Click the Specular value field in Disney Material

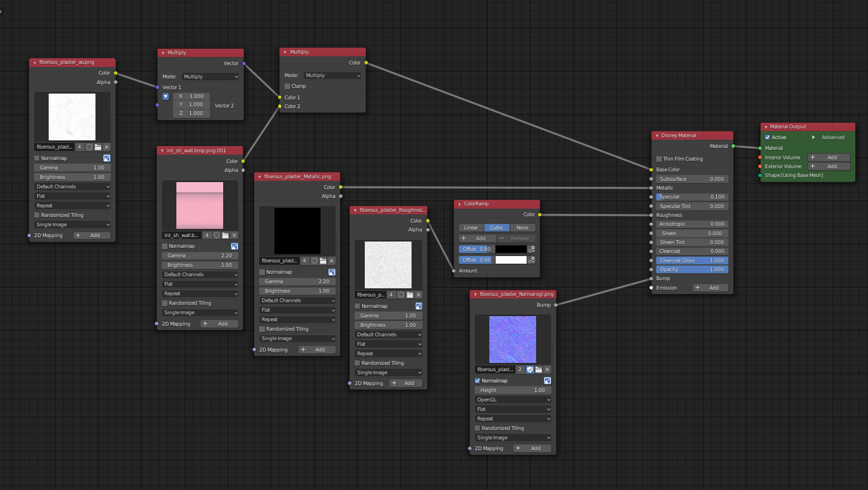690,197
